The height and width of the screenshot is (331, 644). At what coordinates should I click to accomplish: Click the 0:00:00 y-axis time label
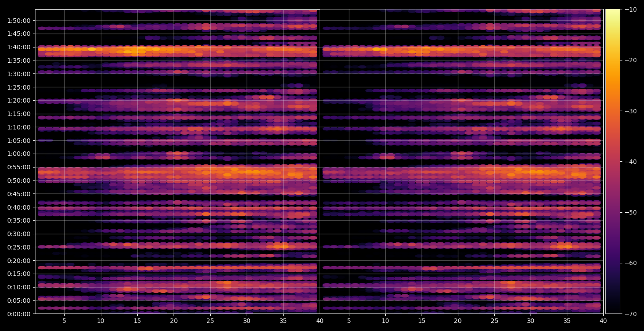pos(19,314)
